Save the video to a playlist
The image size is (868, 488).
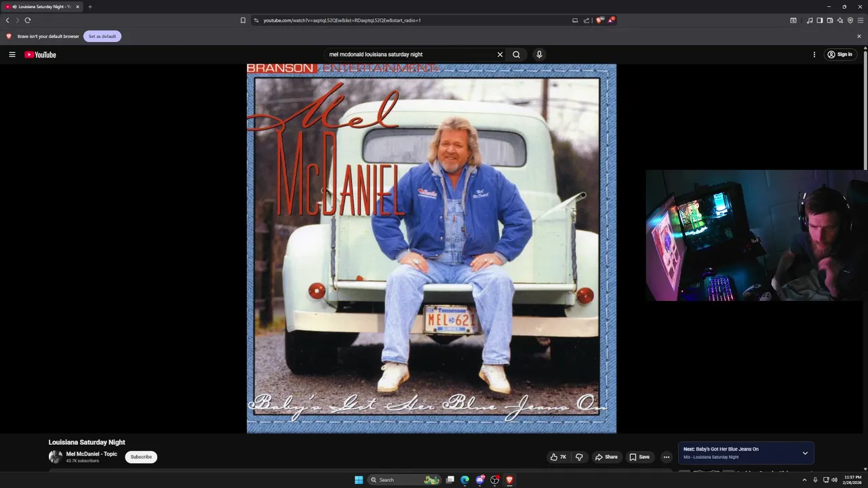click(x=639, y=457)
